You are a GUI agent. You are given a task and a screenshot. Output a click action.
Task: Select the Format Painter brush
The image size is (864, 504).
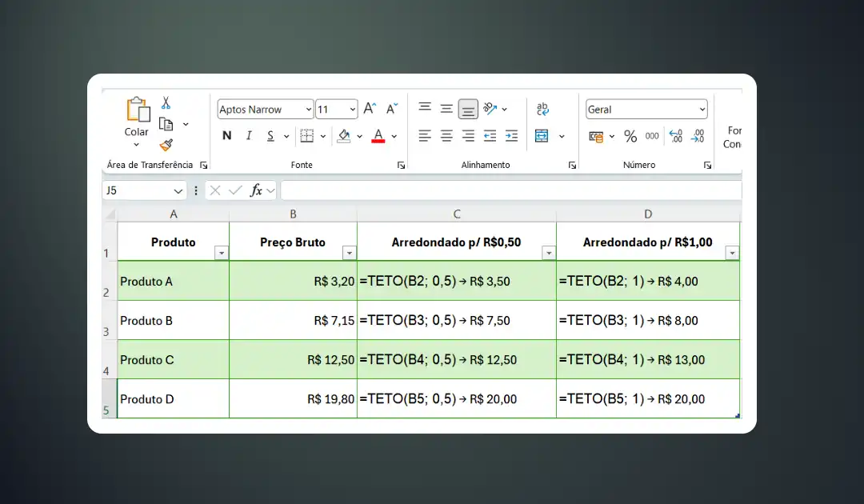(166, 145)
